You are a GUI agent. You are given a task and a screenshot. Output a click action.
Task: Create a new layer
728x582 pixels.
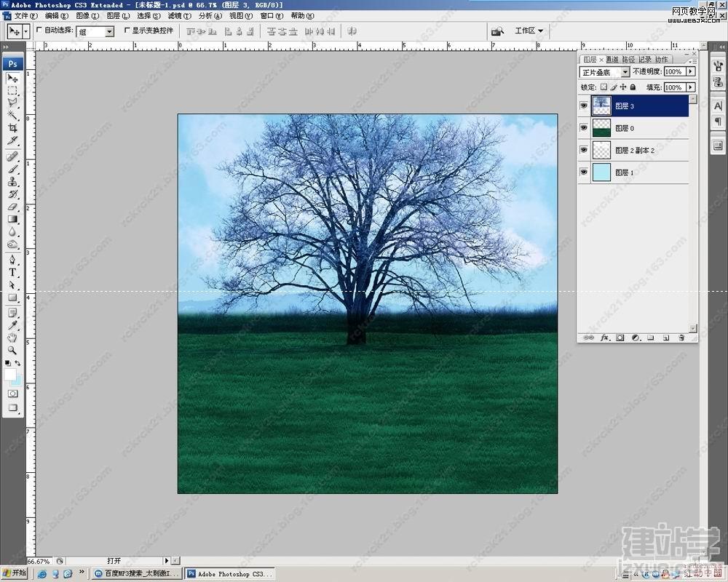666,338
